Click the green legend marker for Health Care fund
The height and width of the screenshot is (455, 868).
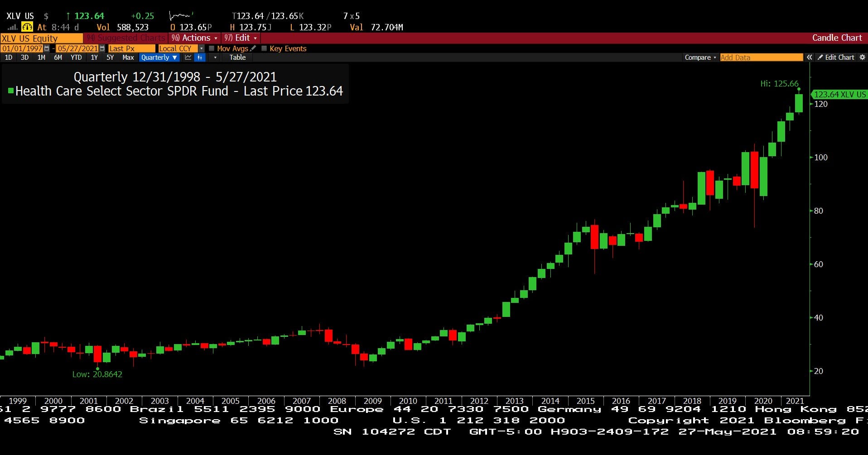pyautogui.click(x=11, y=91)
